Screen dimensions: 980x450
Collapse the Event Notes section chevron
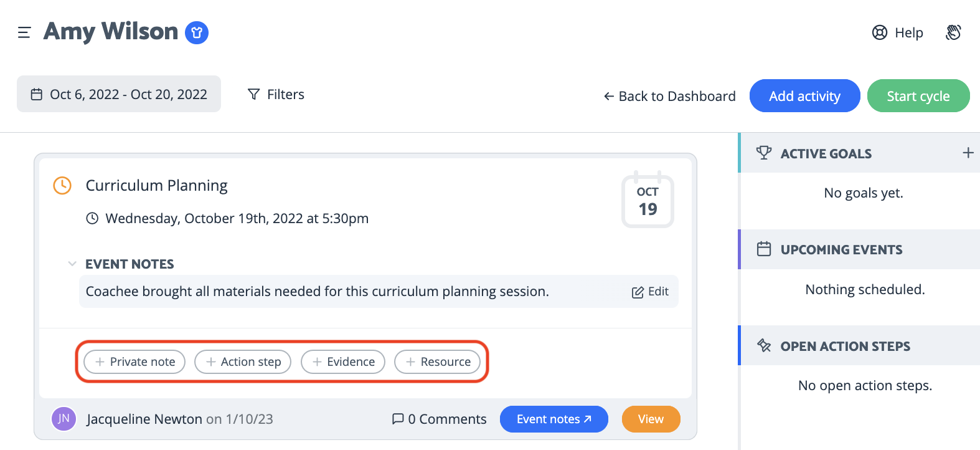[x=72, y=264]
